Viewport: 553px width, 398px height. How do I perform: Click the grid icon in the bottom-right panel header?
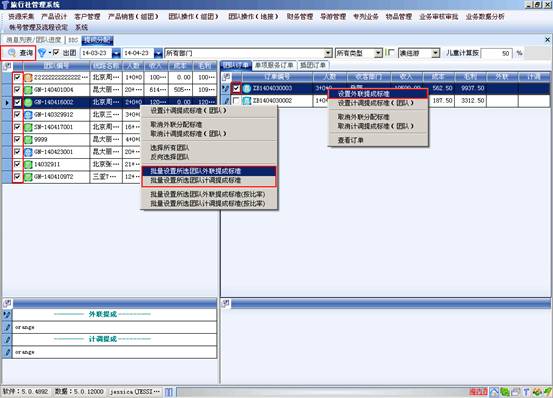click(x=226, y=303)
